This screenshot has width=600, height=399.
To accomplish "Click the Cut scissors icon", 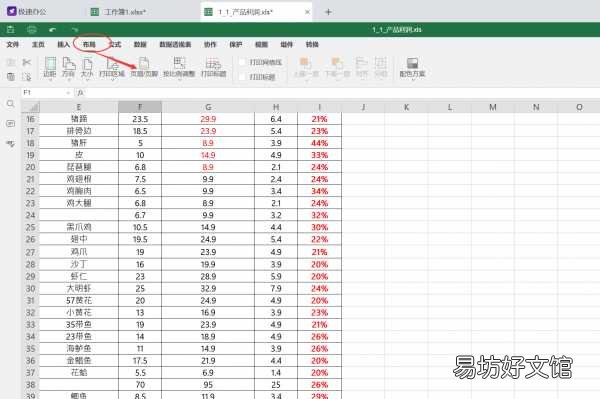I will (26, 62).
